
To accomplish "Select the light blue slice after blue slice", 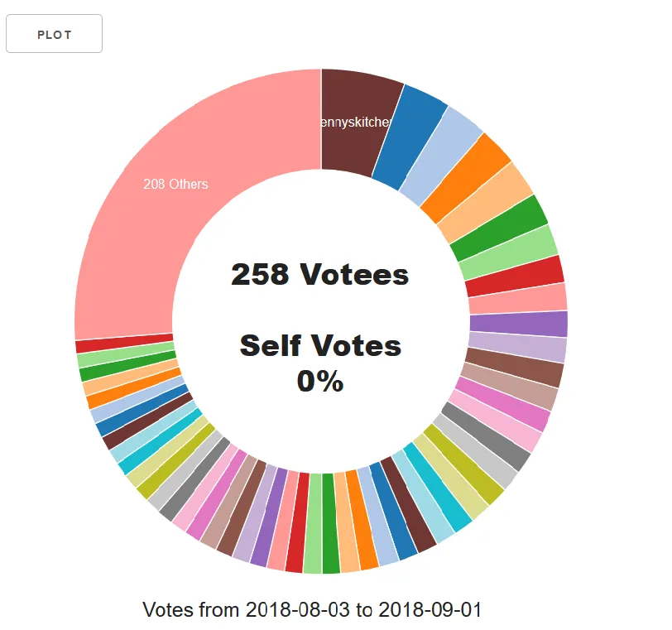I will 441,156.
